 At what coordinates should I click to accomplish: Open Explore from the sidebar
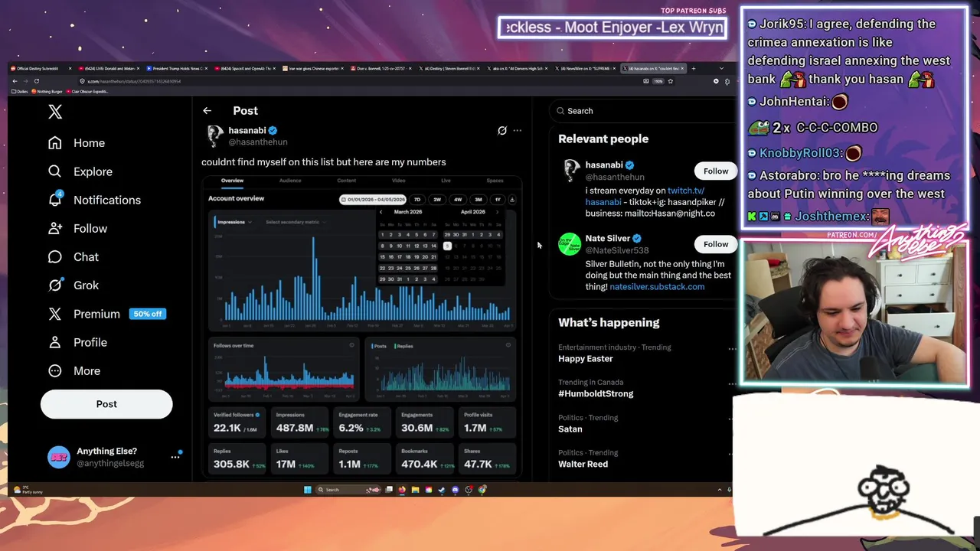pyautogui.click(x=80, y=171)
